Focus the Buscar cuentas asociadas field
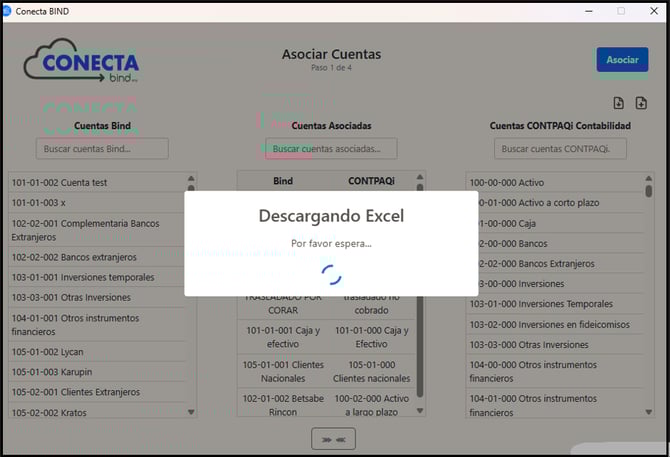This screenshot has height=457, width=670. coord(331,149)
